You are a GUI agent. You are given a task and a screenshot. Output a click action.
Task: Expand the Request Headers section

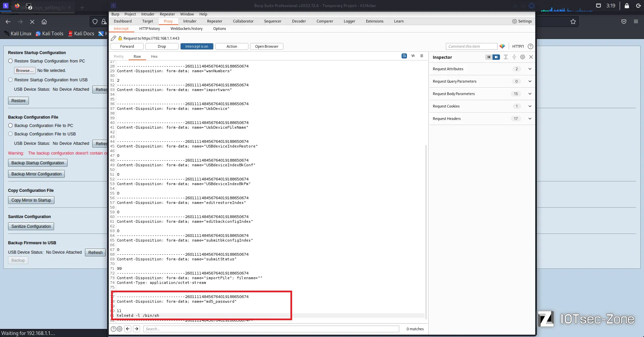coord(482,119)
